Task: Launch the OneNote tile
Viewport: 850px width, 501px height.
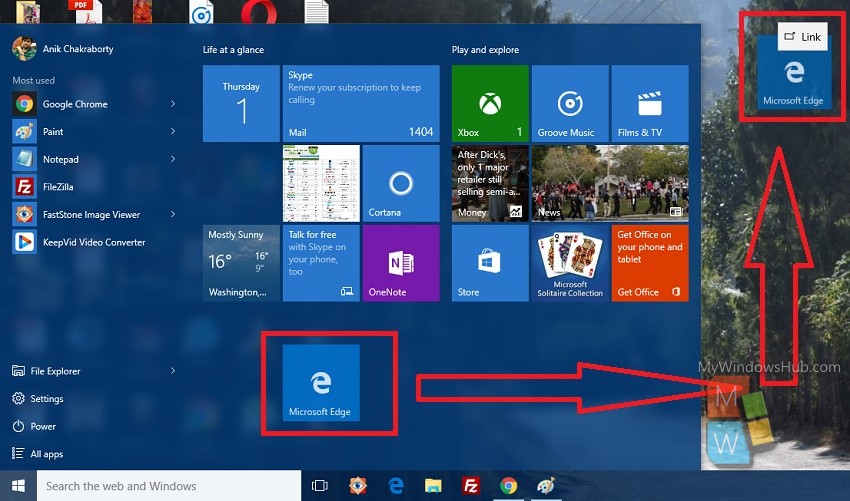Action: tap(401, 263)
